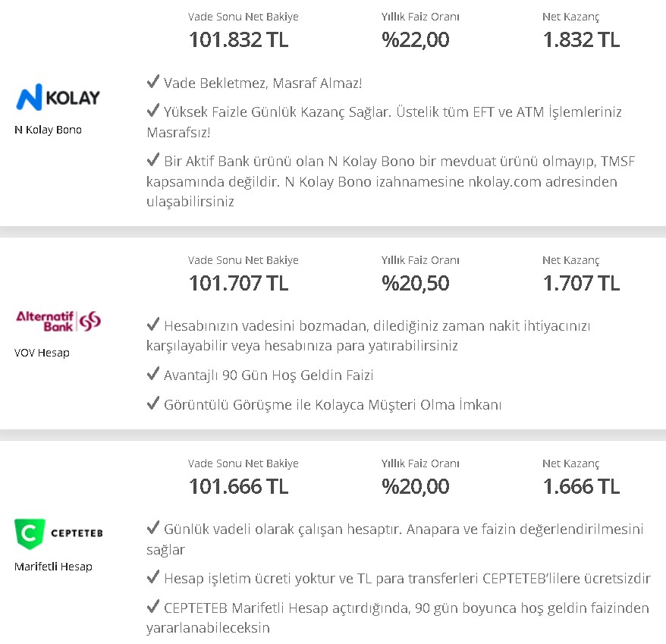This screenshot has width=666, height=644.
Task: Click the N Kolay logo
Action: point(58,97)
